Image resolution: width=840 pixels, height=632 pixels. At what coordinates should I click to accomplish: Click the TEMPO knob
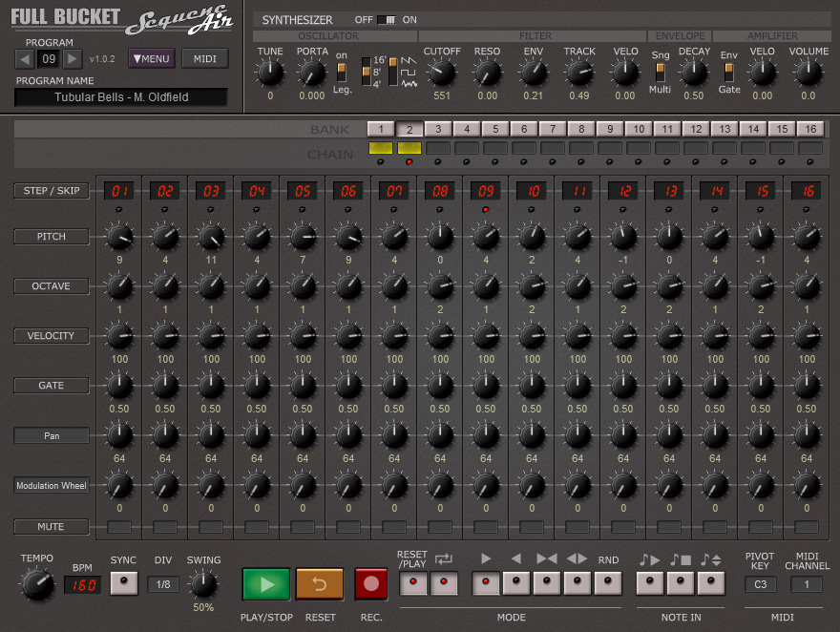pyautogui.click(x=37, y=584)
